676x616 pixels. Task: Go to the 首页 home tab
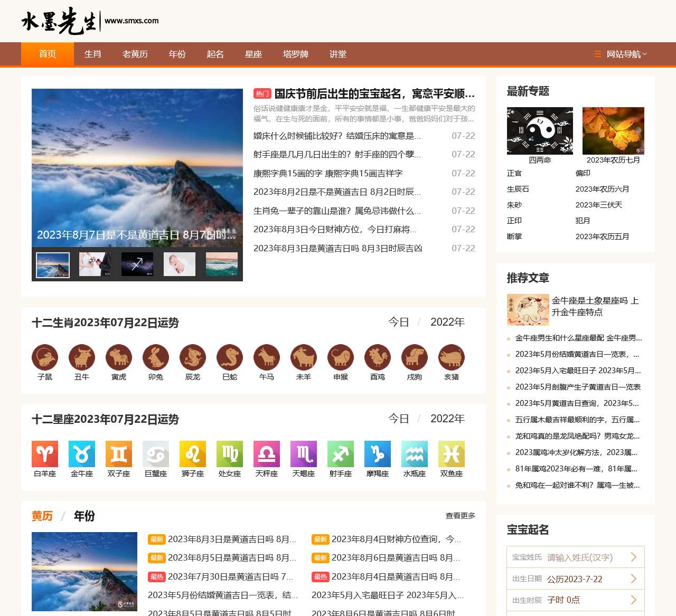48,54
